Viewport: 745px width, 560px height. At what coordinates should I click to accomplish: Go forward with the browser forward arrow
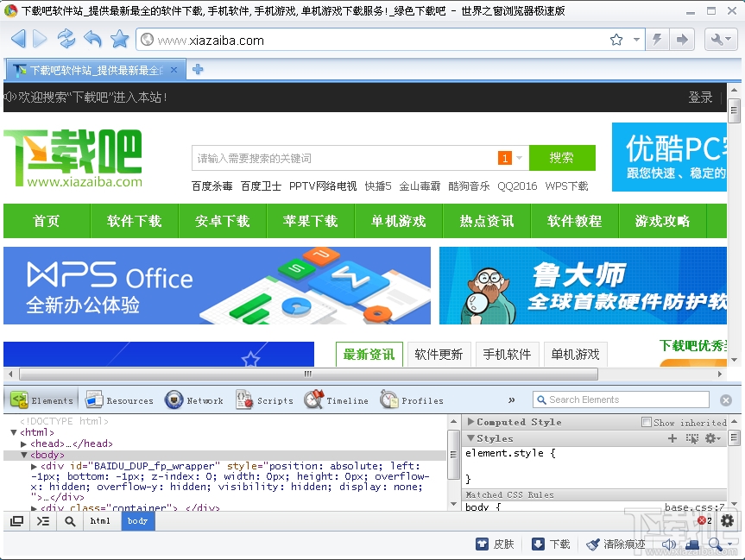point(40,39)
